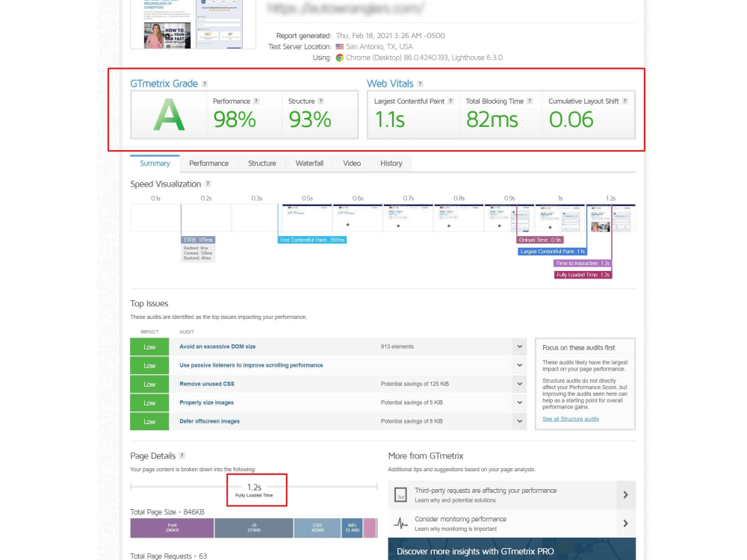
Task: Click the USA flag icon
Action: coord(340,46)
